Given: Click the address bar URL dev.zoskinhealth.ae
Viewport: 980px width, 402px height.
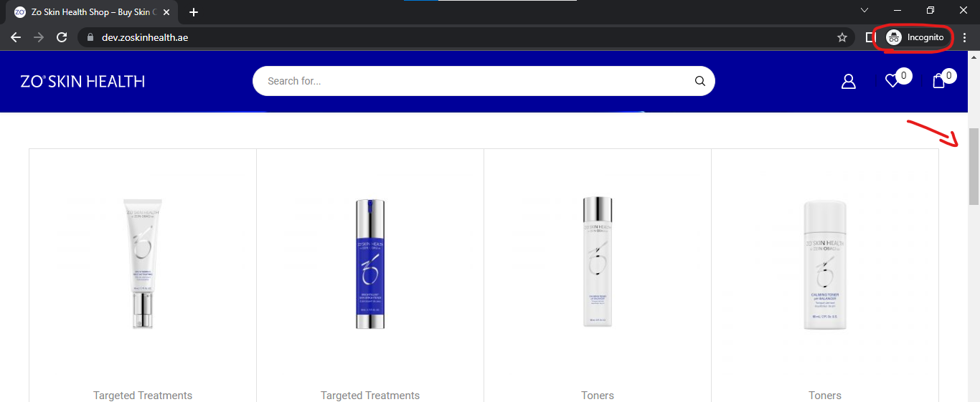Looking at the screenshot, I should 145,37.
